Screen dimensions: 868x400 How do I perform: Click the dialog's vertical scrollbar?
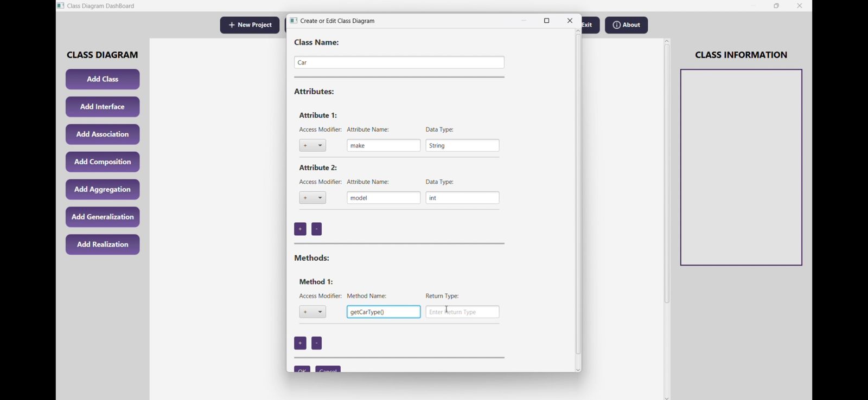click(x=578, y=195)
